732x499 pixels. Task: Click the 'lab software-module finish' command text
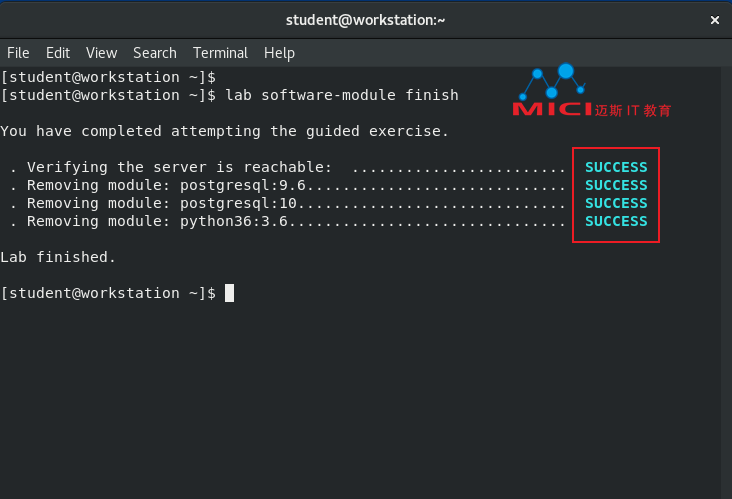[x=342, y=95]
